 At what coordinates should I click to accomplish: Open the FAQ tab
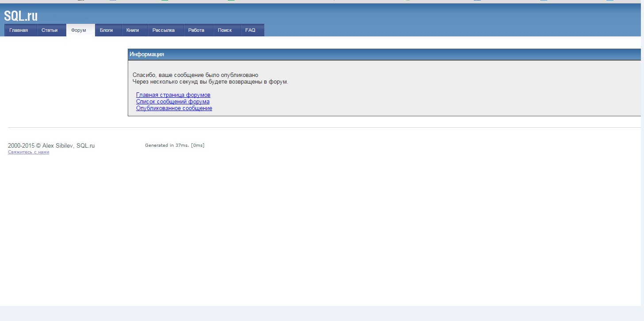pos(250,30)
